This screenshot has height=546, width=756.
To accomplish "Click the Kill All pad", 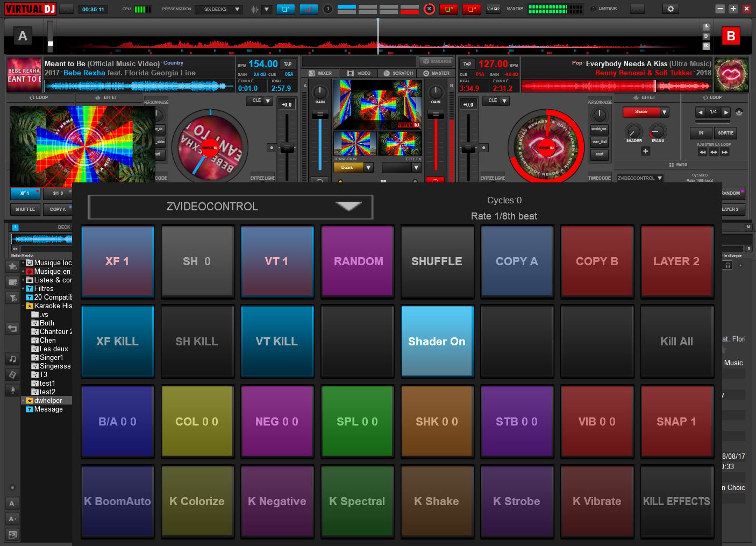I will 676,341.
